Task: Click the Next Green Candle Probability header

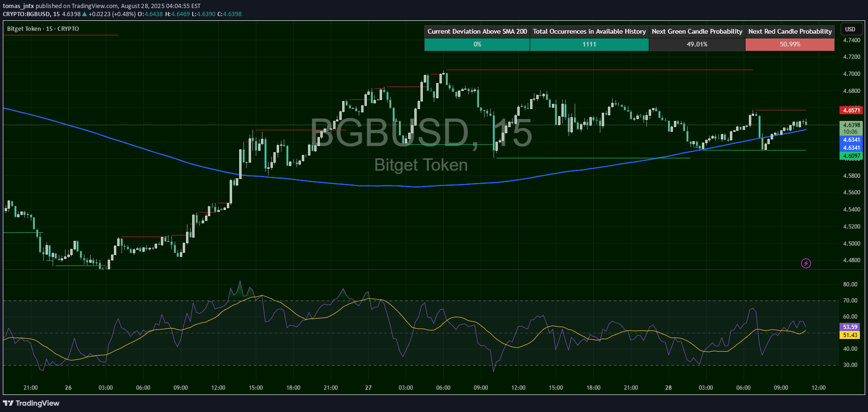Action: tap(697, 31)
